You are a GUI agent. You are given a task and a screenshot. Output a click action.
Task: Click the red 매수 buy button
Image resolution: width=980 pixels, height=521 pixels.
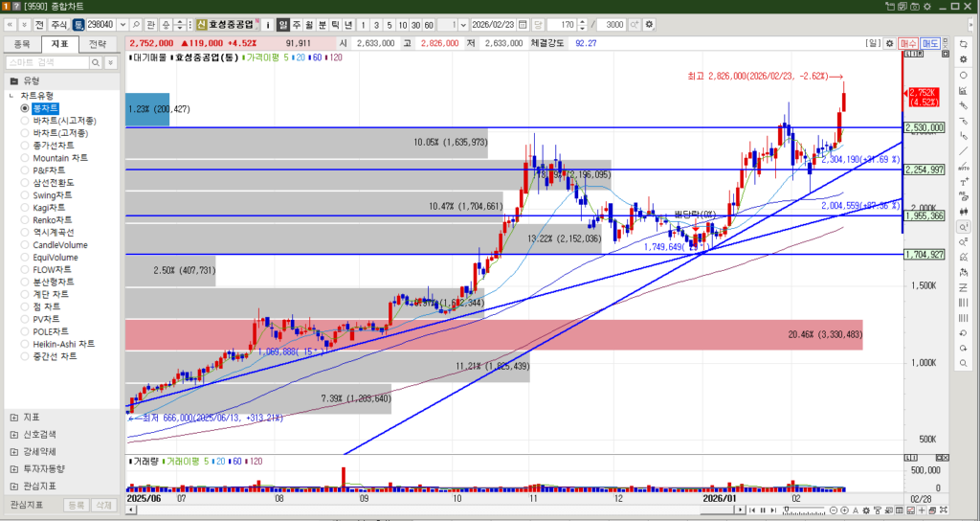pos(907,43)
